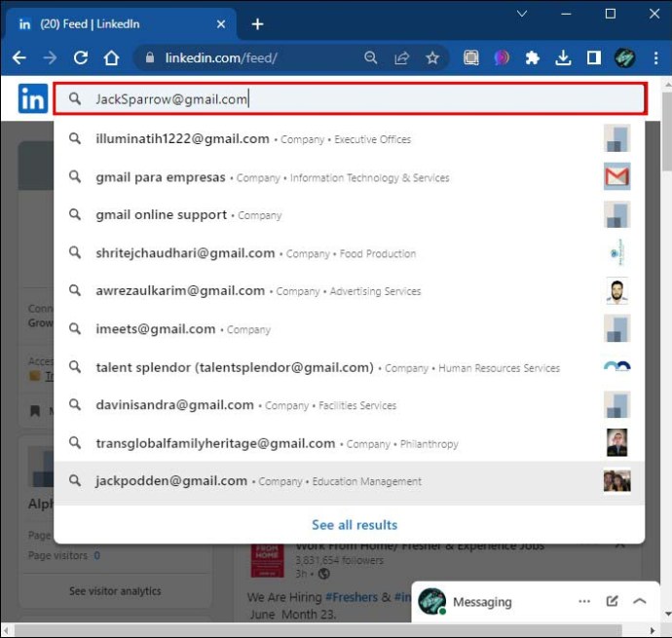Screen dimensions: 672x638
Task: Bookmark page with star icon
Action: pos(432,57)
